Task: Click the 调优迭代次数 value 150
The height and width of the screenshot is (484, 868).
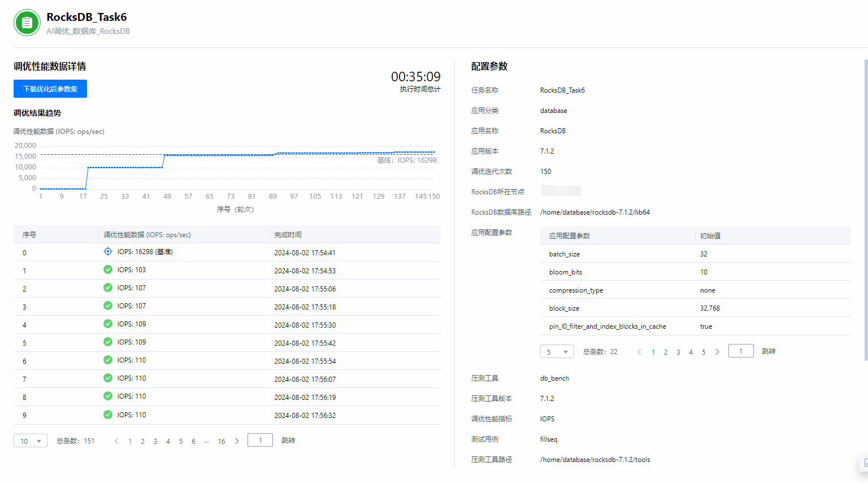Action: click(x=545, y=172)
